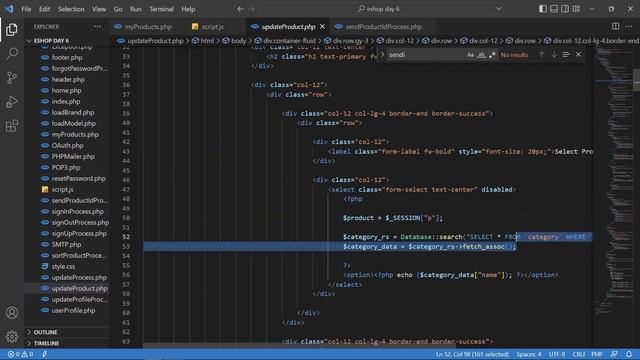Change encoding UTF-8 in status bar
The height and width of the screenshot is (360, 640).
(557, 354)
